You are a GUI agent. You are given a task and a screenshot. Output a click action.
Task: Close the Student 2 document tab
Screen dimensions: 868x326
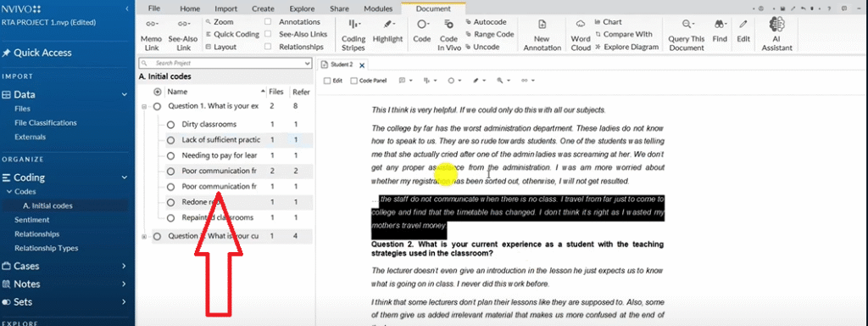click(362, 65)
